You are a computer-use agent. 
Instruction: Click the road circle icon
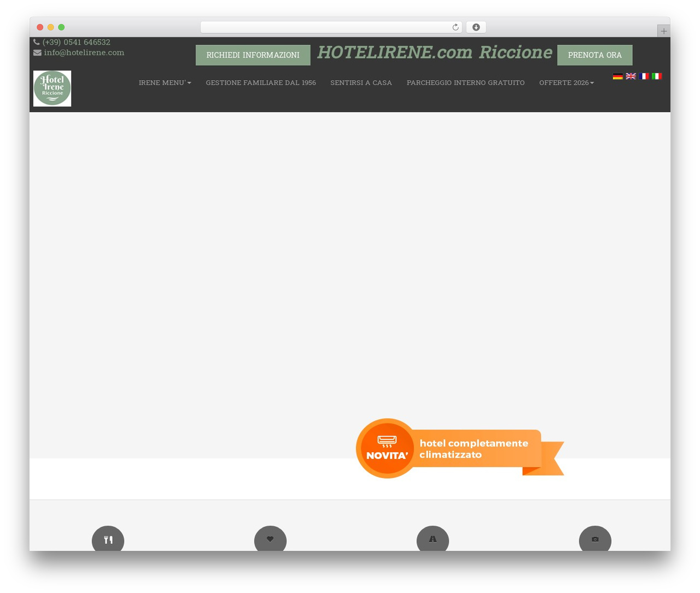tap(433, 539)
